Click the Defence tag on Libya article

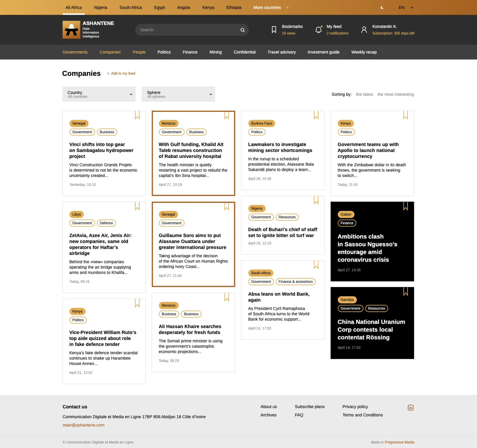[106, 223]
